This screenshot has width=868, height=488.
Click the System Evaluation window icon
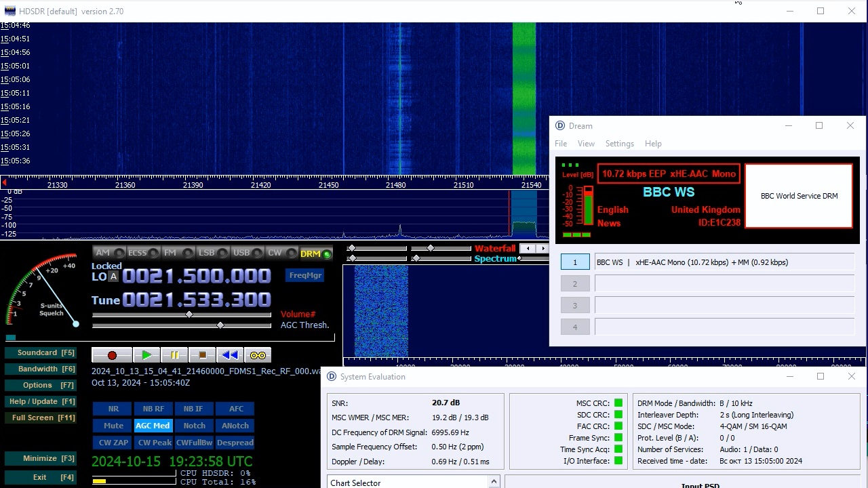point(332,376)
